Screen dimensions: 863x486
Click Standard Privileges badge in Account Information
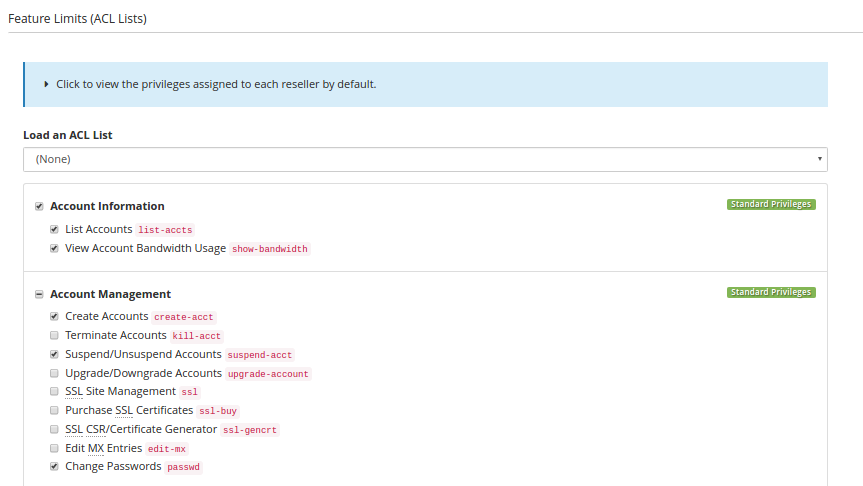(x=770, y=205)
